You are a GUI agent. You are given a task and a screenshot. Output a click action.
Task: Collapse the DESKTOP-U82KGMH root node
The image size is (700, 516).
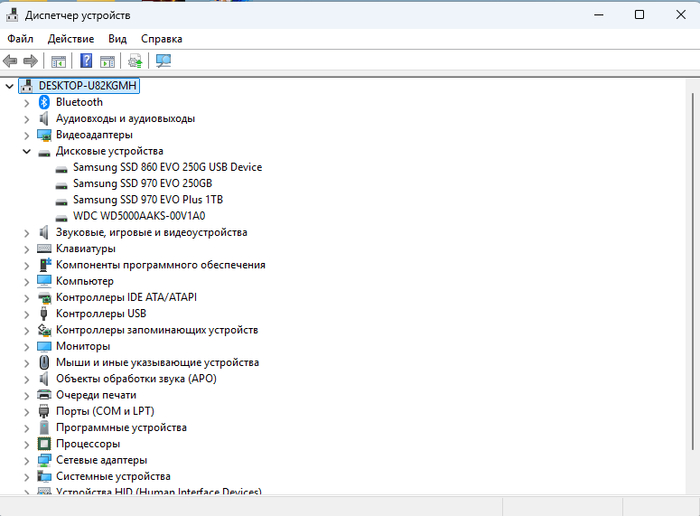(x=10, y=86)
